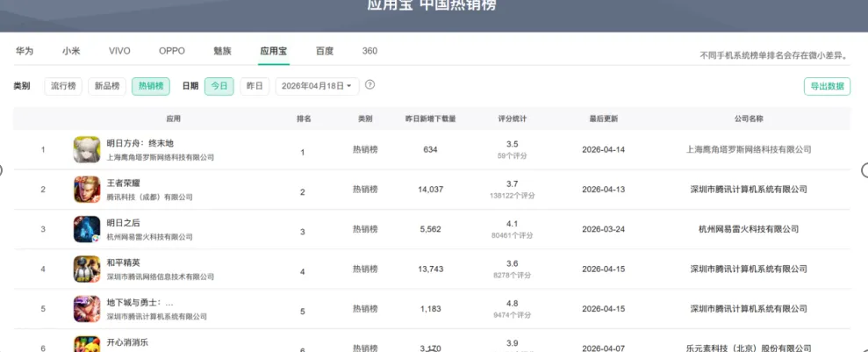Choose 今日 date option
This screenshot has height=352, width=868.
click(219, 86)
